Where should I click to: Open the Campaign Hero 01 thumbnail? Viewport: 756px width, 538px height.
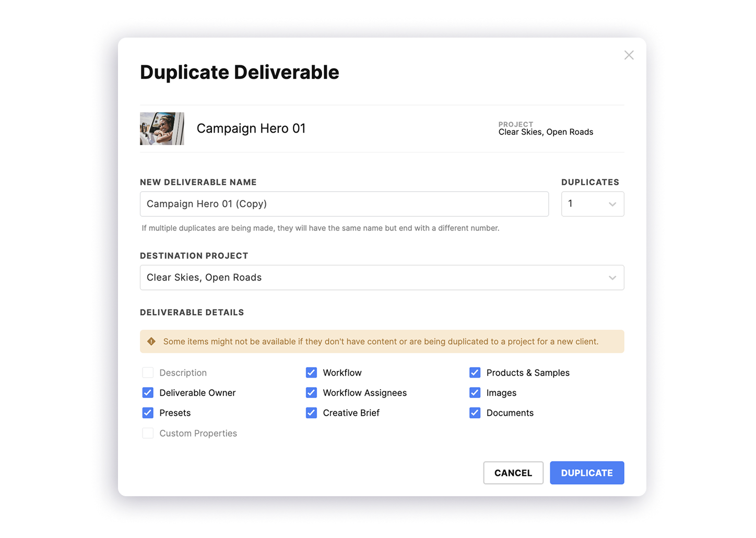(x=162, y=128)
